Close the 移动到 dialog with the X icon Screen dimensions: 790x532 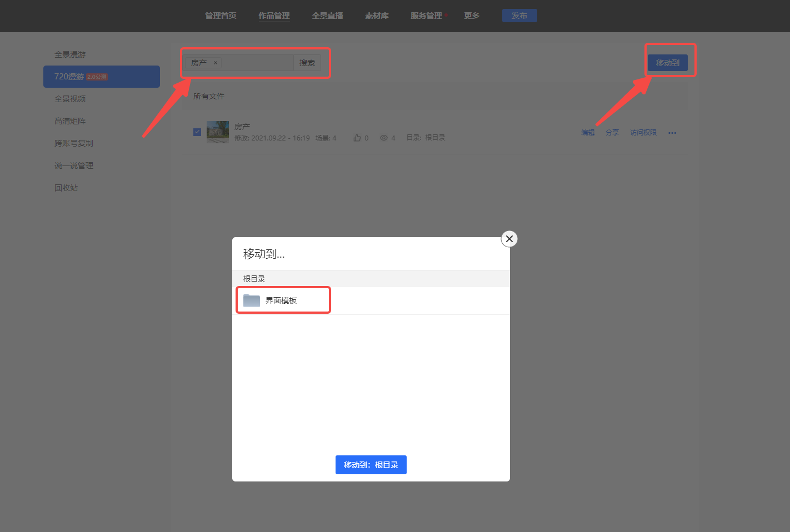click(x=509, y=239)
